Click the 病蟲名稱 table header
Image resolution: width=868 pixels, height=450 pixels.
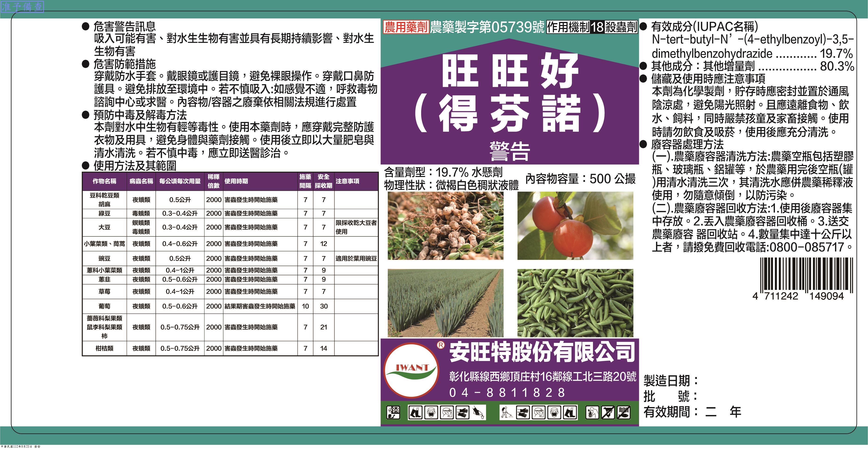[141, 181]
